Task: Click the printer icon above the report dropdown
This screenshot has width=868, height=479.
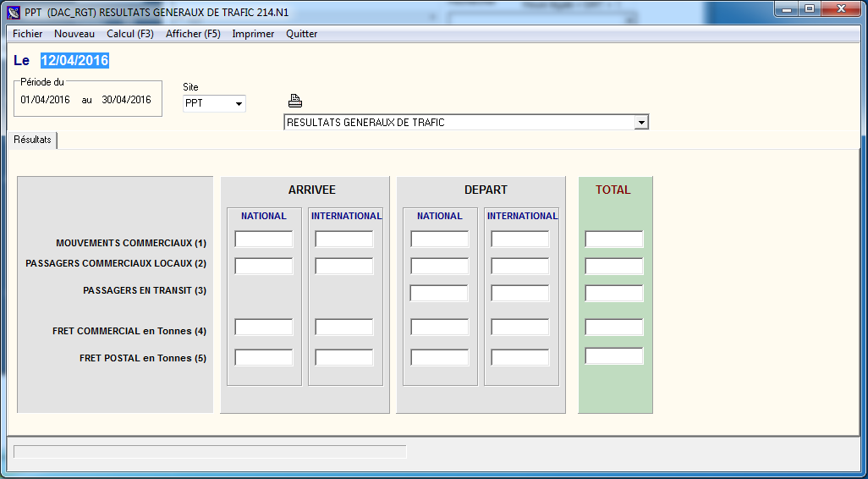Action: click(294, 101)
